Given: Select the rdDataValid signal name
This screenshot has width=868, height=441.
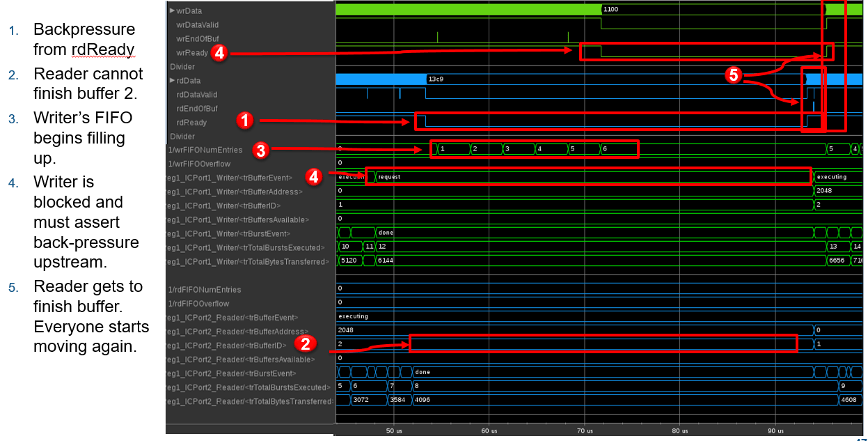Looking at the screenshot, I should coord(196,95).
